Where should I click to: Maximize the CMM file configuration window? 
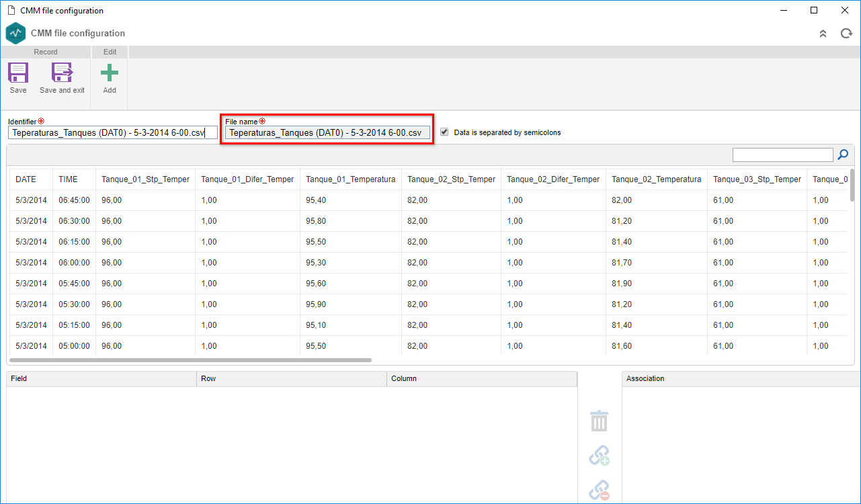click(x=814, y=10)
